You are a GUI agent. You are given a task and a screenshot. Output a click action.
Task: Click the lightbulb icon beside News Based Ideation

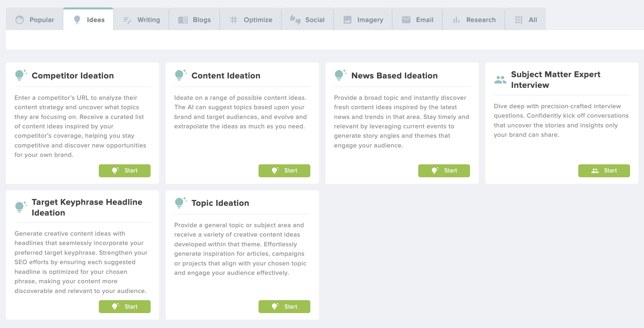(340, 75)
